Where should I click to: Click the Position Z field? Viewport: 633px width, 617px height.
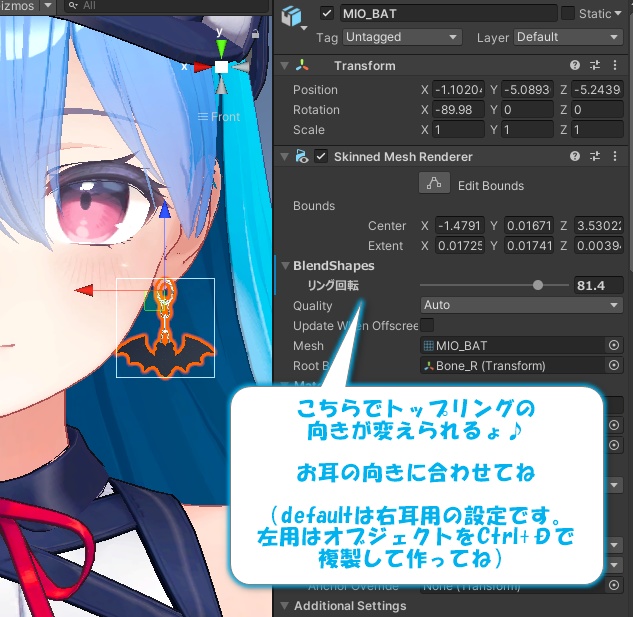click(597, 90)
